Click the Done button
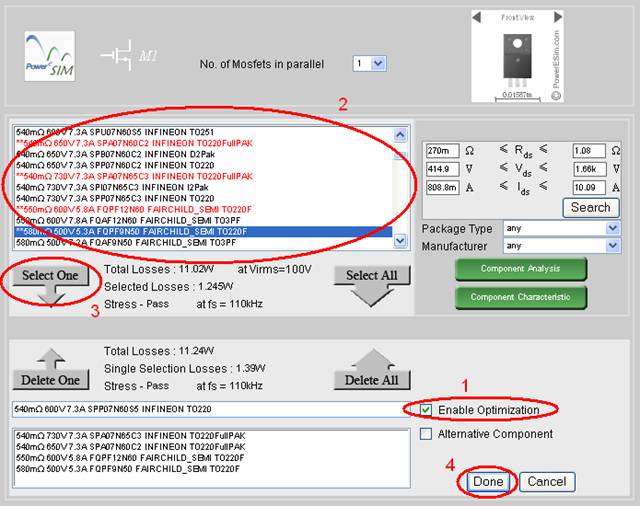640x506 pixels. 488,482
